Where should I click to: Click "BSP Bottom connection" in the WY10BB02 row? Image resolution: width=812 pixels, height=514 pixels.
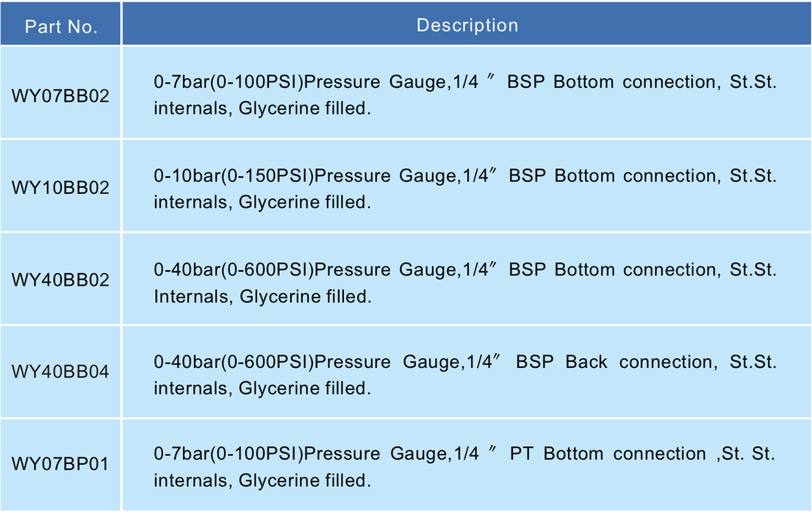point(613,176)
